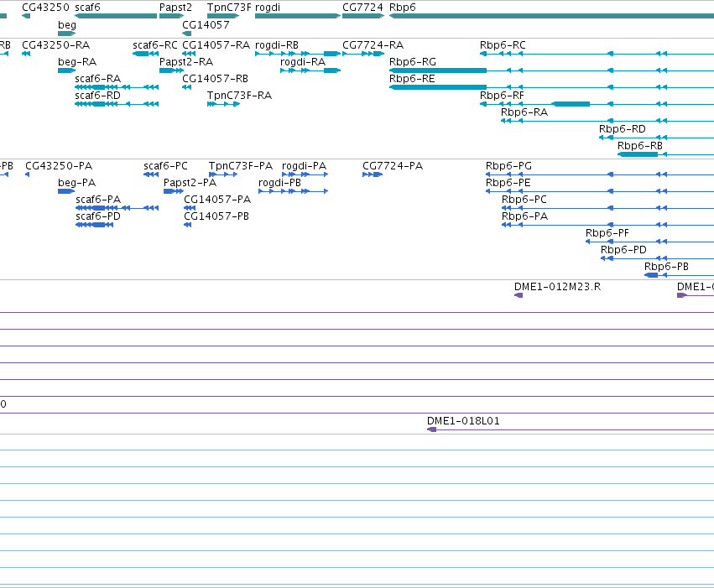Viewport: 714px width, 588px height.
Task: Click the scaf6-PD label
Action: click(98, 216)
